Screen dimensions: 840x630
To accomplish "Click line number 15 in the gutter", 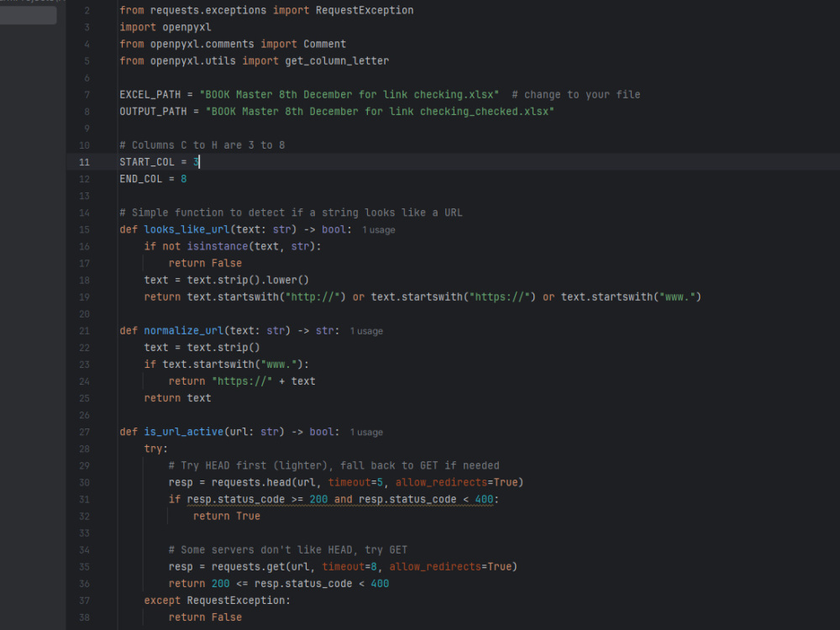I will click(84, 230).
